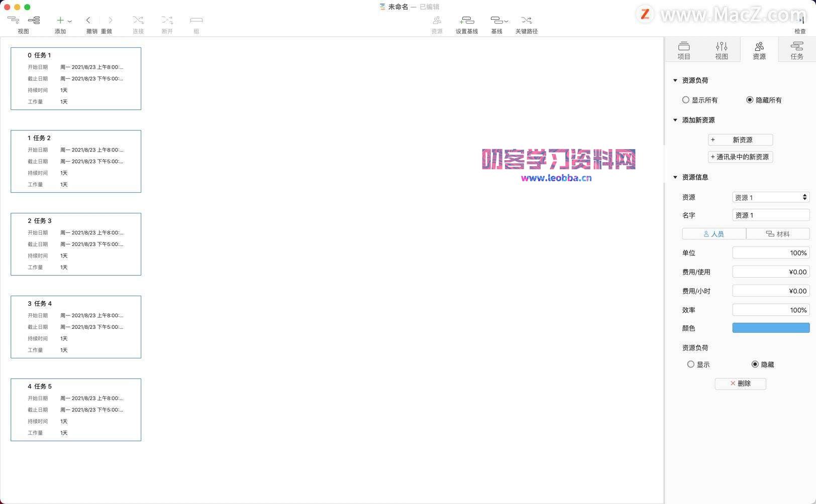The height and width of the screenshot is (504, 816).
Task: Click the 重做 (redo) toolbar icon
Action: point(110,20)
